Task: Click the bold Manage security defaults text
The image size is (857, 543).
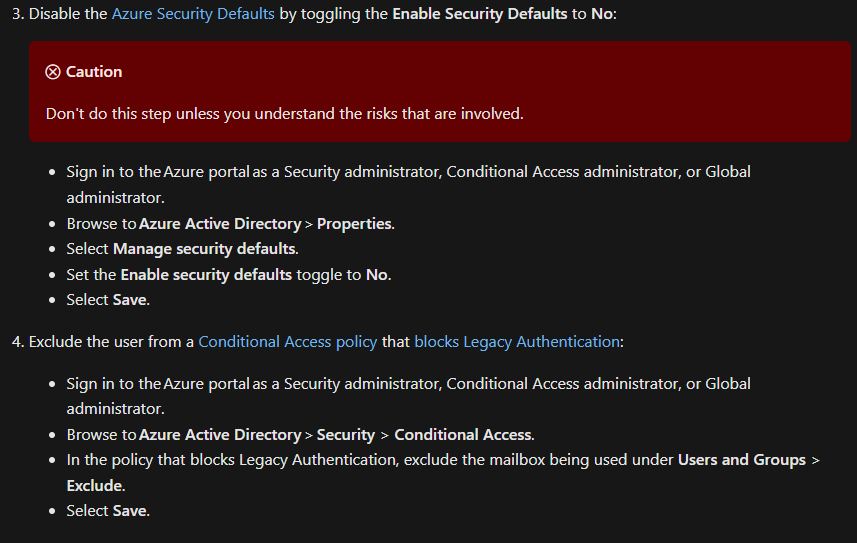Action: [204, 249]
